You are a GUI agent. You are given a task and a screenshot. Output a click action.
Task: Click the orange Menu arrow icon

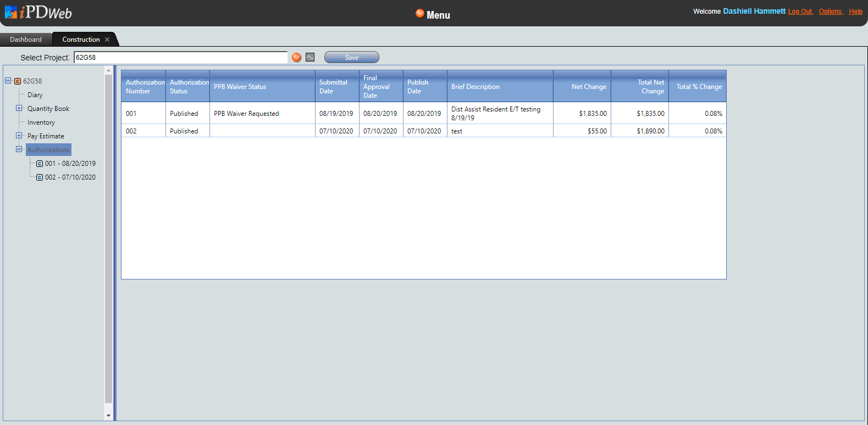coord(420,14)
